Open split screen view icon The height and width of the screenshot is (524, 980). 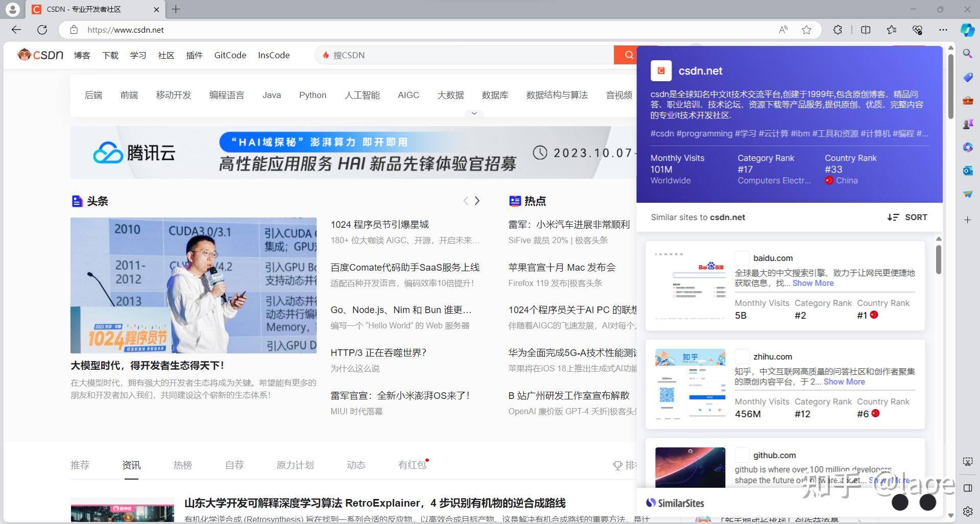866,30
